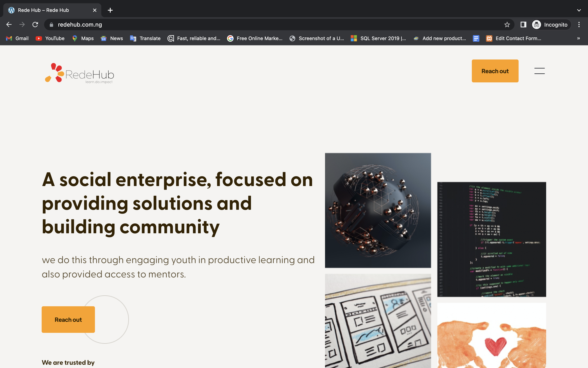Click the 'We are trusted by' text
Viewport: 588px width, 368px height.
coord(68,362)
